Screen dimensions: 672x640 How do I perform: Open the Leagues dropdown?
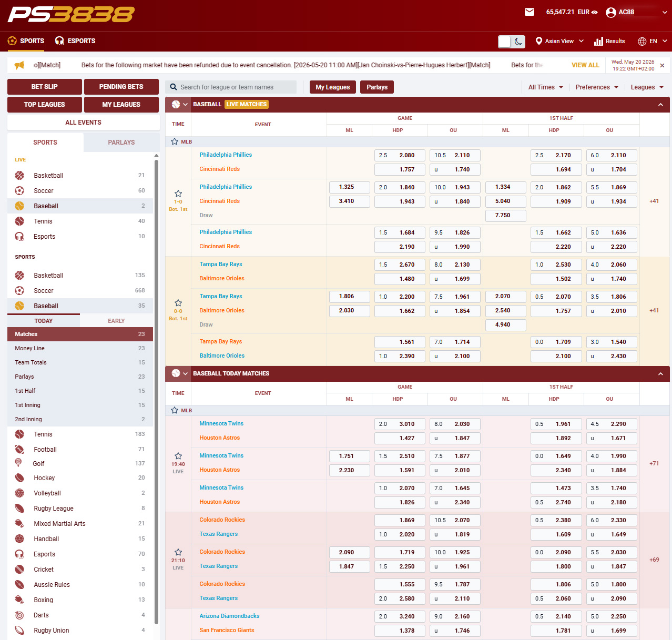tap(647, 87)
